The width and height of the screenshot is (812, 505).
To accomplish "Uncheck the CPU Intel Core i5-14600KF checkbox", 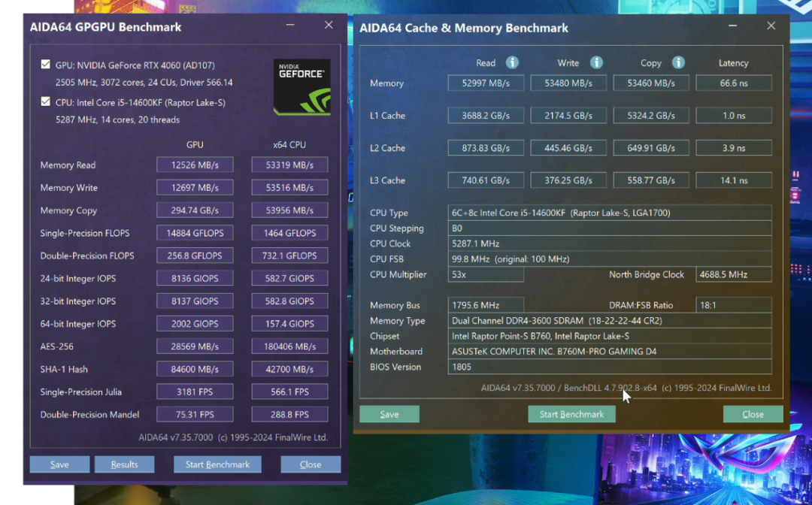I will (x=46, y=101).
